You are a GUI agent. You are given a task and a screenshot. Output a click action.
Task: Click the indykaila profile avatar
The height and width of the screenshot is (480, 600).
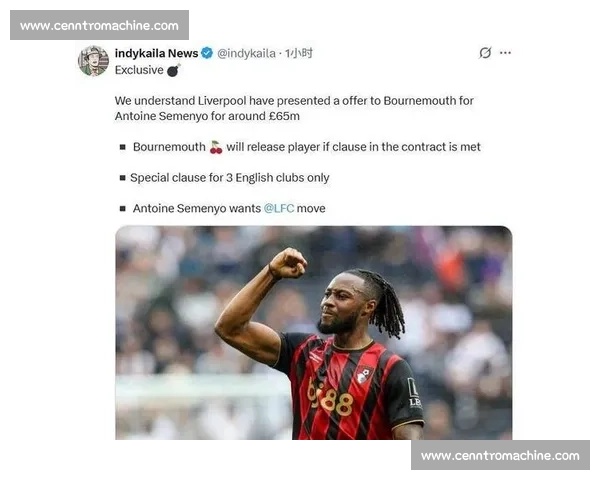pos(94,61)
